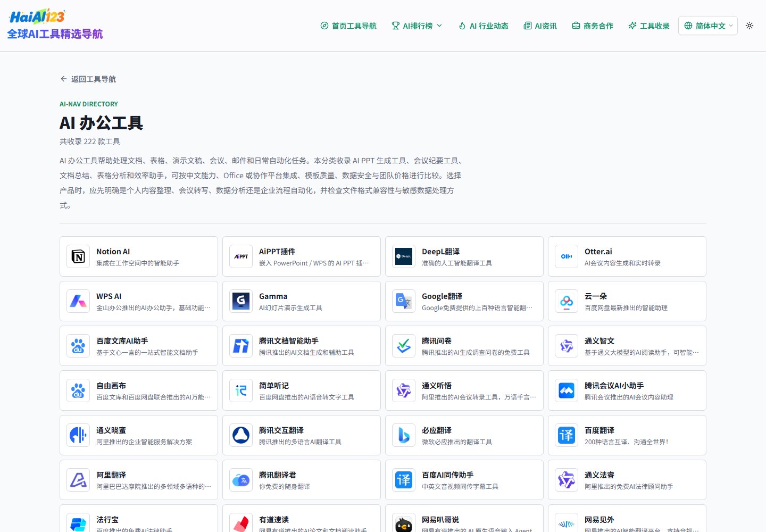This screenshot has width=766, height=532.
Task: Click the 阿里翻译 logo icon
Action: pos(78,480)
